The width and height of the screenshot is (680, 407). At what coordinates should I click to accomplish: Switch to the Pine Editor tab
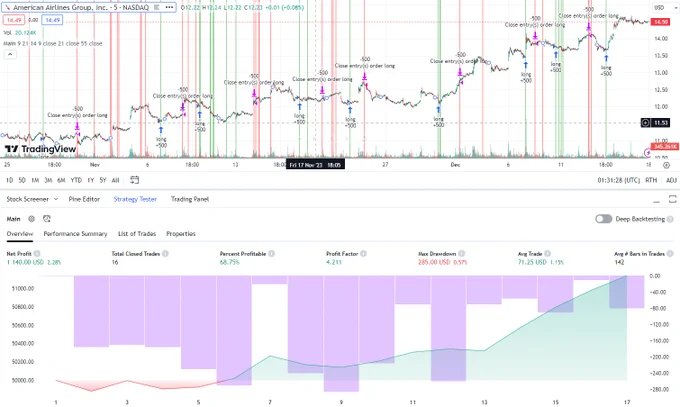point(84,199)
